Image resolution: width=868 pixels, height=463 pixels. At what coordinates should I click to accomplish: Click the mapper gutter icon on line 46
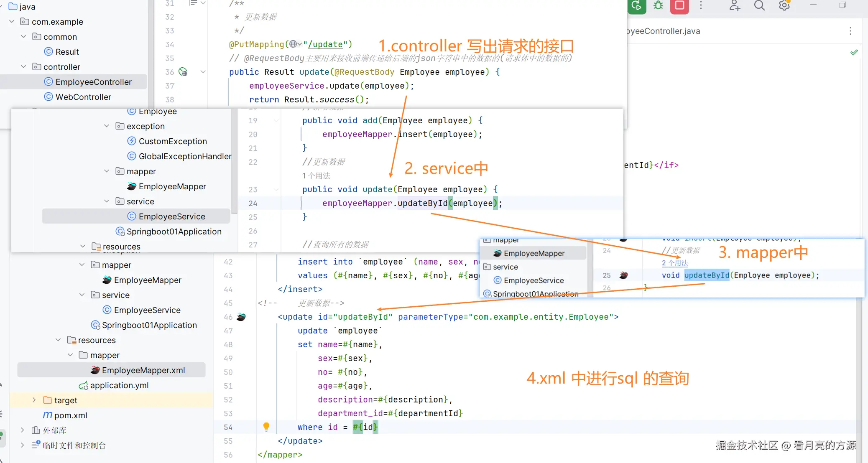click(241, 317)
